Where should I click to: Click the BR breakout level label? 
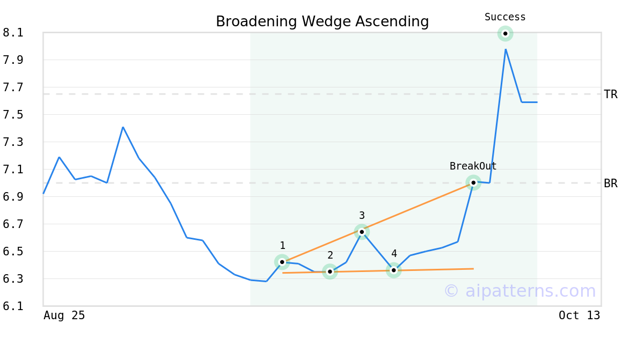(611, 183)
